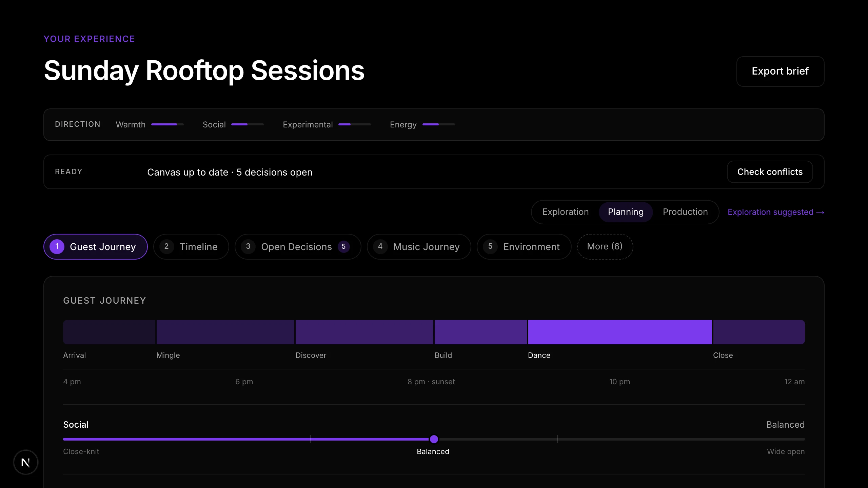Adjust the Warmth direction bar

pos(167,124)
